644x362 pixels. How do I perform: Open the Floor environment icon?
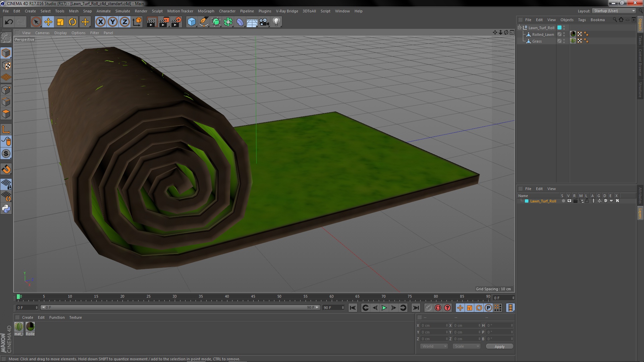(252, 22)
